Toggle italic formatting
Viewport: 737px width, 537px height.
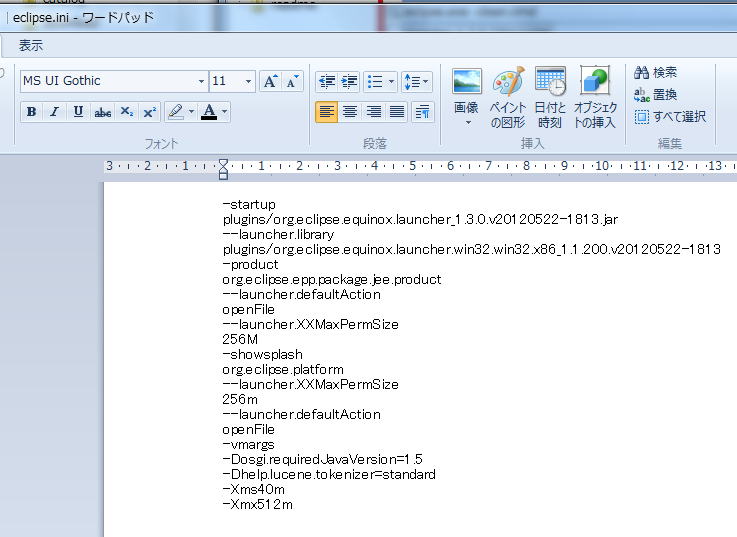[x=55, y=112]
